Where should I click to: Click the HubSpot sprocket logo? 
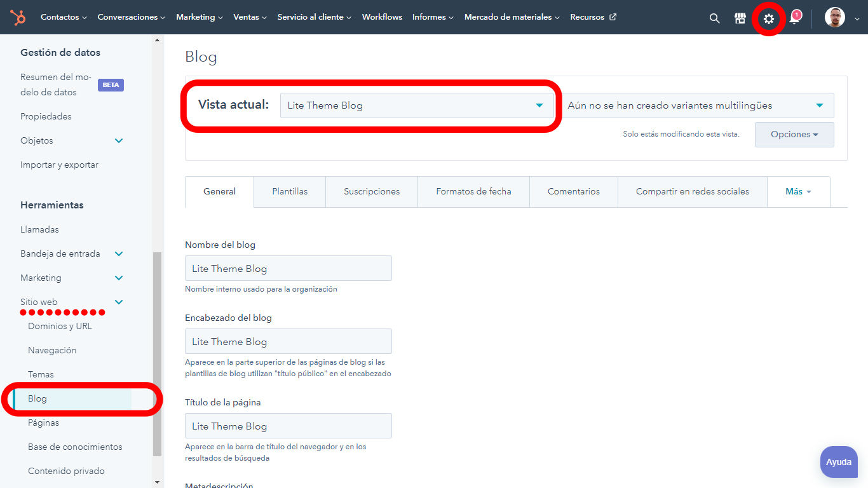point(18,18)
